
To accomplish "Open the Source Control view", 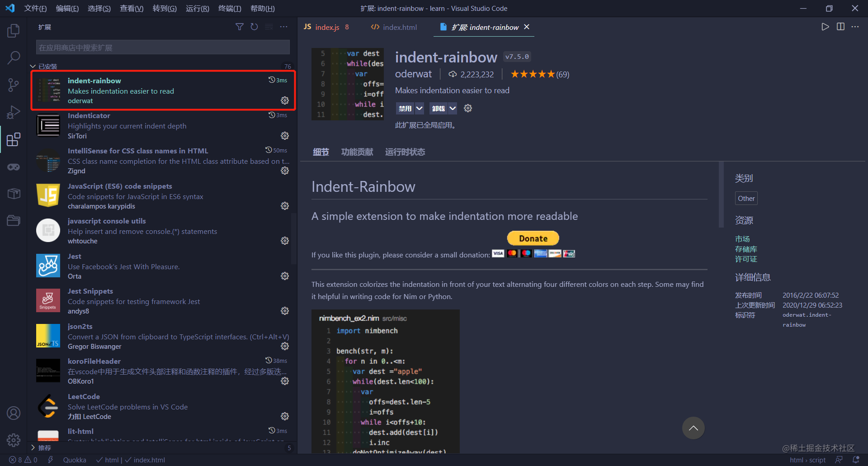I will pos(13,85).
